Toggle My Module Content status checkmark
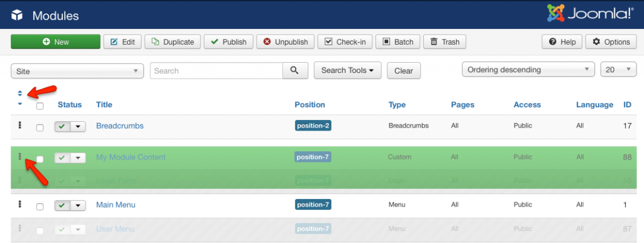The image size is (644, 243). [x=62, y=158]
